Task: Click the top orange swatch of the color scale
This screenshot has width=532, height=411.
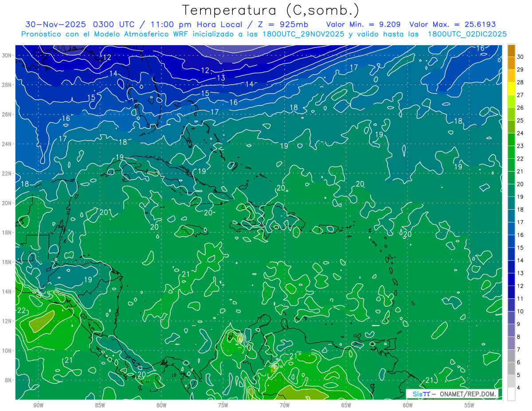Action: coord(511,51)
